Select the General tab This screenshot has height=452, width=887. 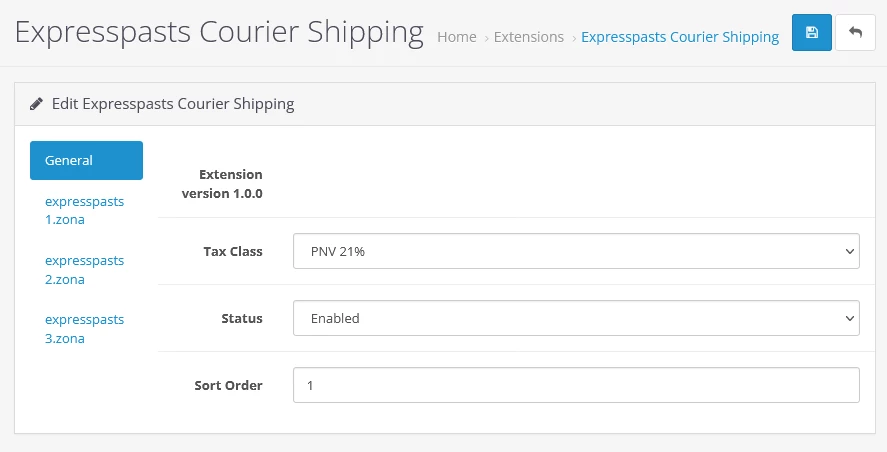click(86, 160)
